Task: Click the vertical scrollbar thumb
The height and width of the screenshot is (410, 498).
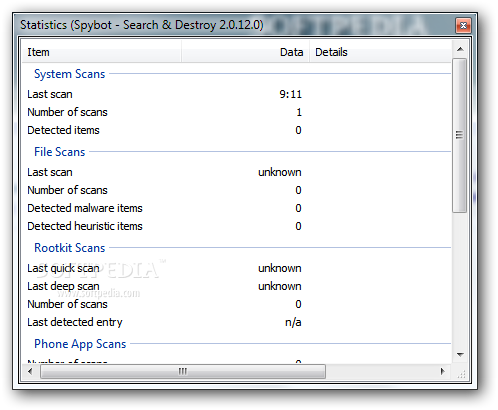Action: click(x=460, y=135)
